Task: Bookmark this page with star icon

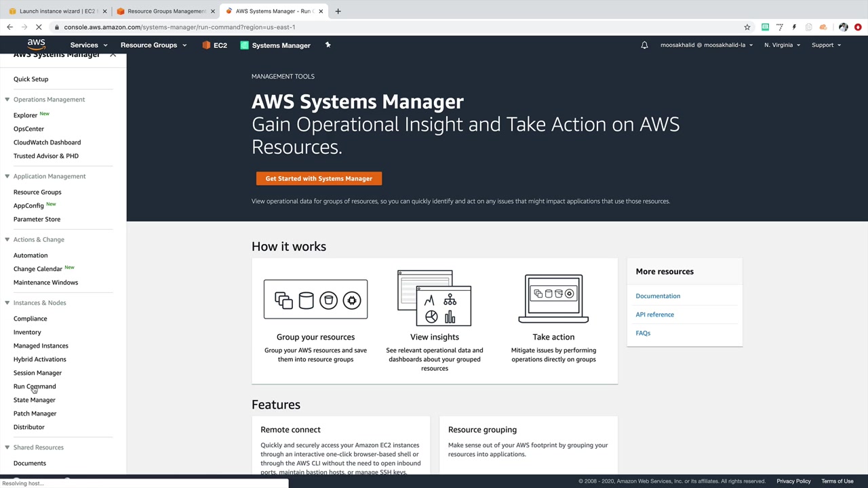Action: click(x=747, y=27)
